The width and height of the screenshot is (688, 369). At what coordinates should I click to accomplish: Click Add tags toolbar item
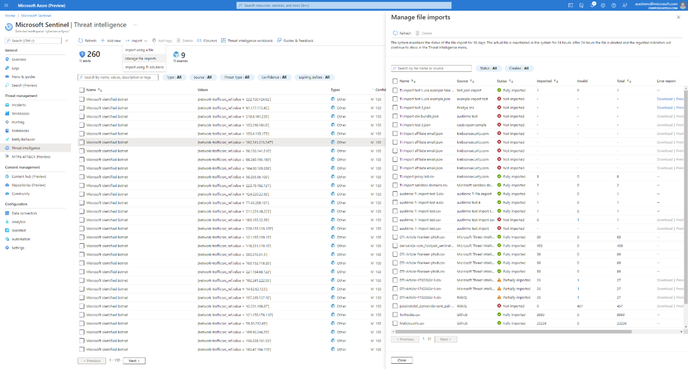pyautogui.click(x=162, y=40)
